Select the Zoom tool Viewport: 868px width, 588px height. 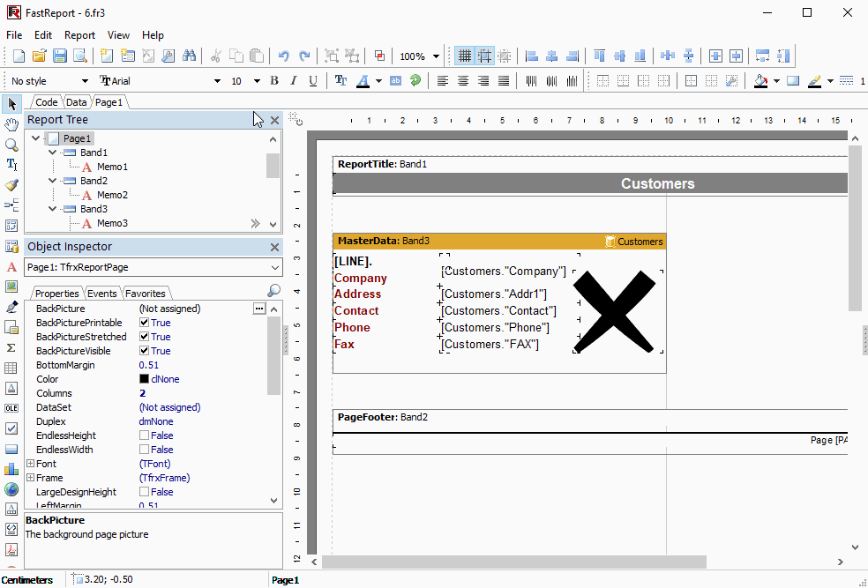(x=11, y=145)
